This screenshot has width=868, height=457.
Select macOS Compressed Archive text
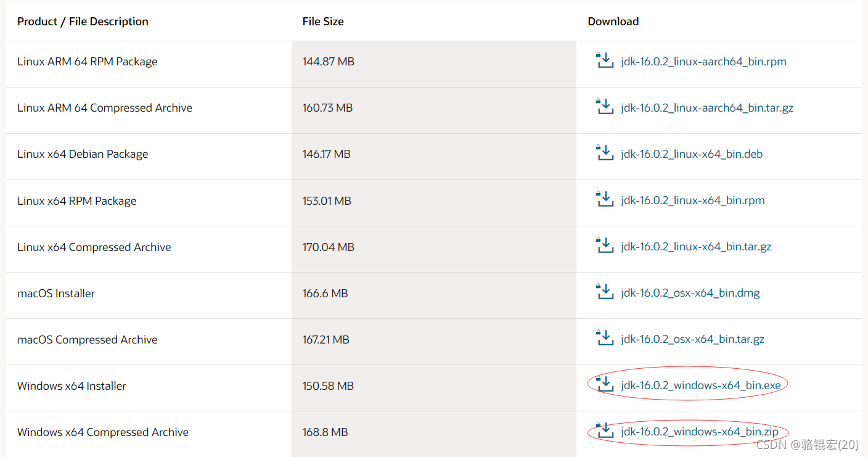click(x=88, y=340)
